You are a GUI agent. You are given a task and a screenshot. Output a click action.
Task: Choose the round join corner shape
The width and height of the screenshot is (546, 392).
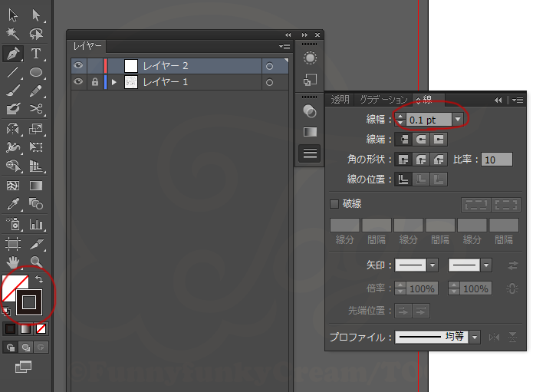tap(421, 160)
